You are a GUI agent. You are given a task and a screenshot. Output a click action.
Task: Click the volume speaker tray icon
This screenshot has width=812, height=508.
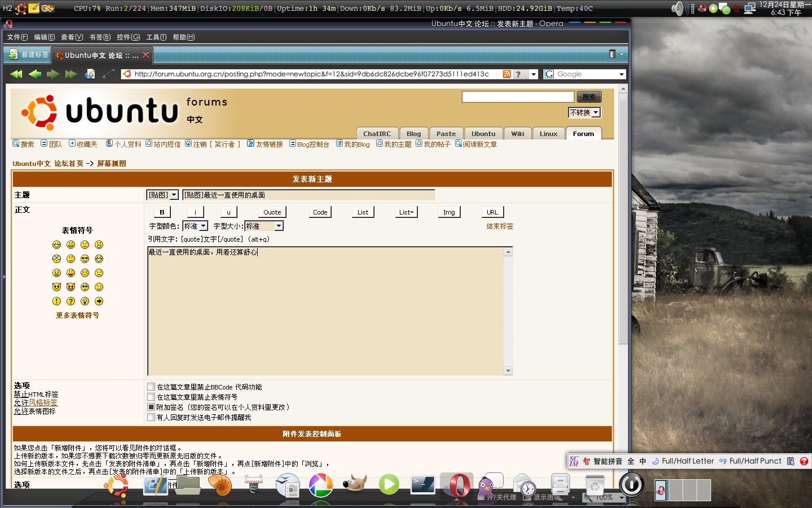677,8
